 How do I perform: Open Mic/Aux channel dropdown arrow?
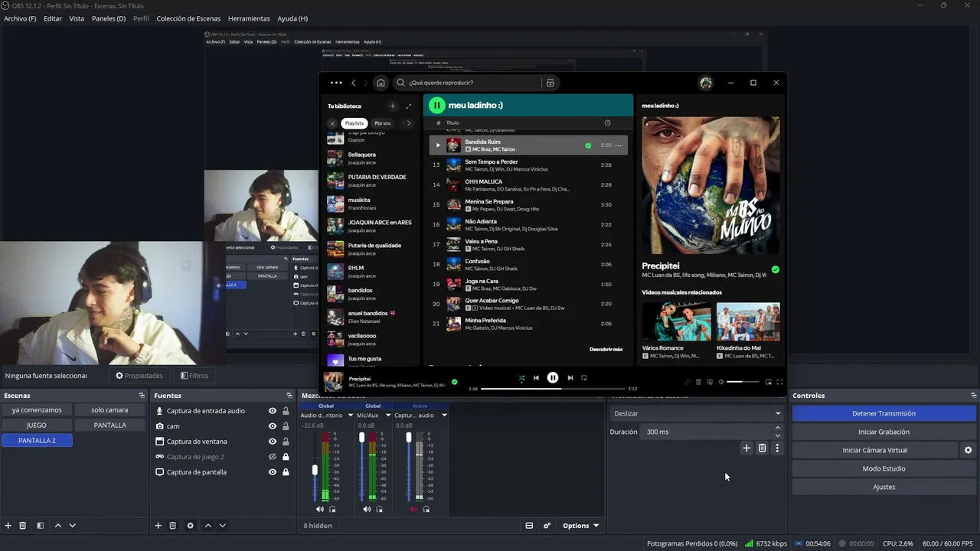(388, 416)
